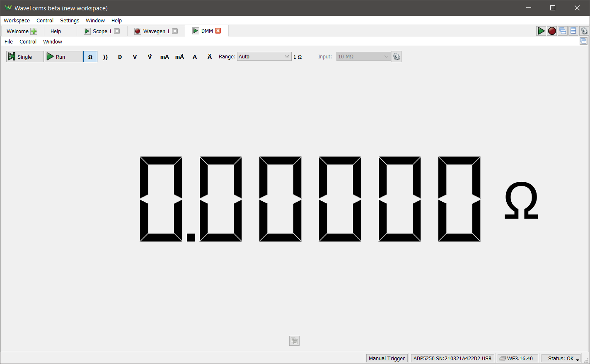Image resolution: width=590 pixels, height=364 pixels.
Task: Click the Single acquisition button
Action: point(25,57)
